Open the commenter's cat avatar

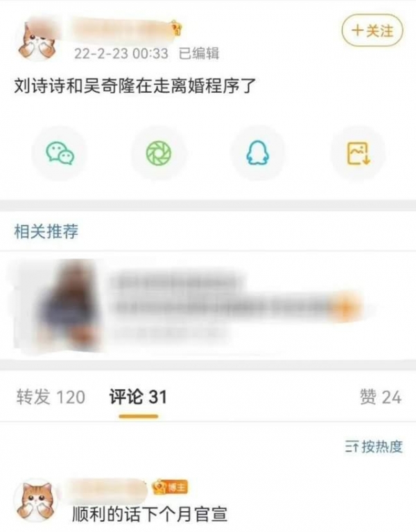click(x=37, y=499)
